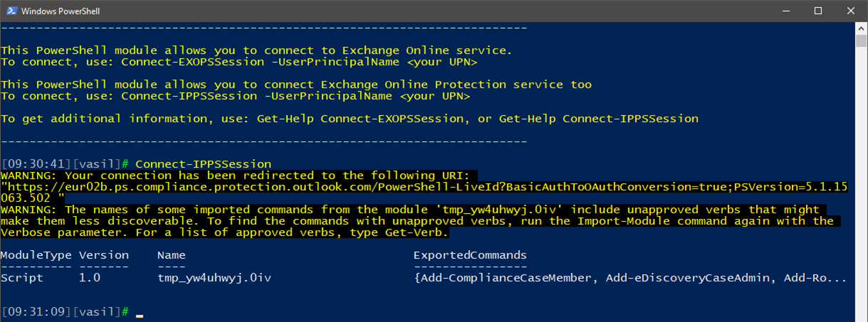The image size is (868, 322).
Task: Minimize the Windows PowerShell window
Action: pyautogui.click(x=785, y=11)
